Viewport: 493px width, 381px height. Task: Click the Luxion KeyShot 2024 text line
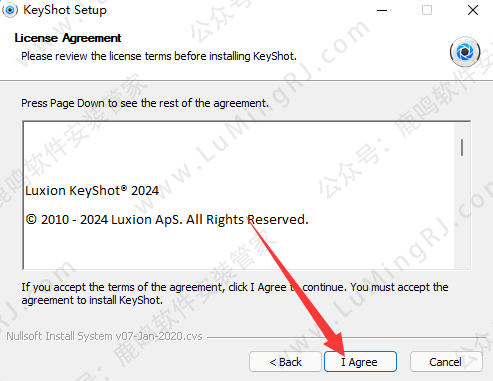(x=92, y=191)
